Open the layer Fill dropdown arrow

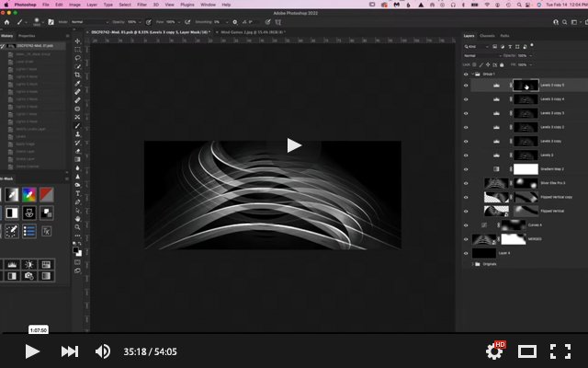click(x=530, y=64)
